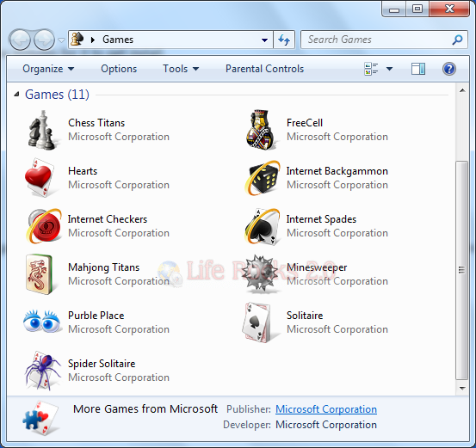The height and width of the screenshot is (448, 476).
Task: Go back with the Back arrow button
Action: [20, 40]
